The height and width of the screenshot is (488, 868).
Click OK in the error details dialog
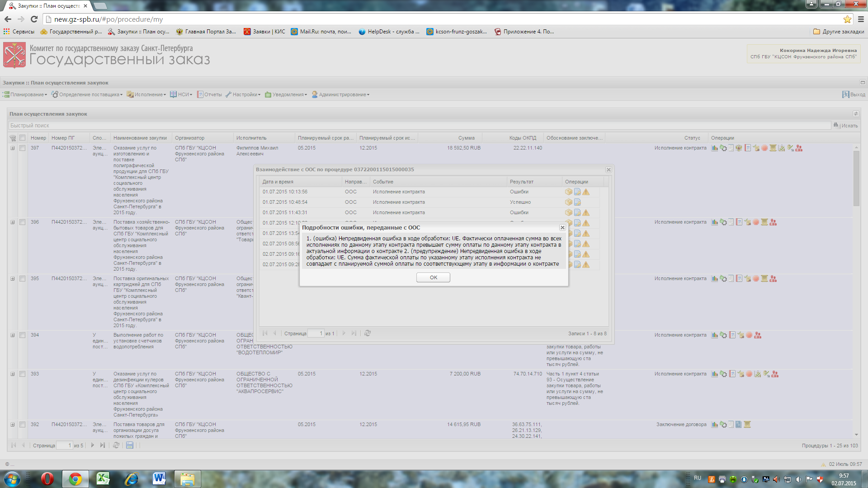pos(433,277)
